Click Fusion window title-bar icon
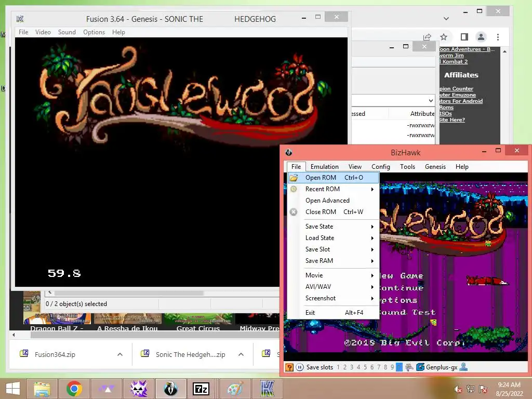 20,19
